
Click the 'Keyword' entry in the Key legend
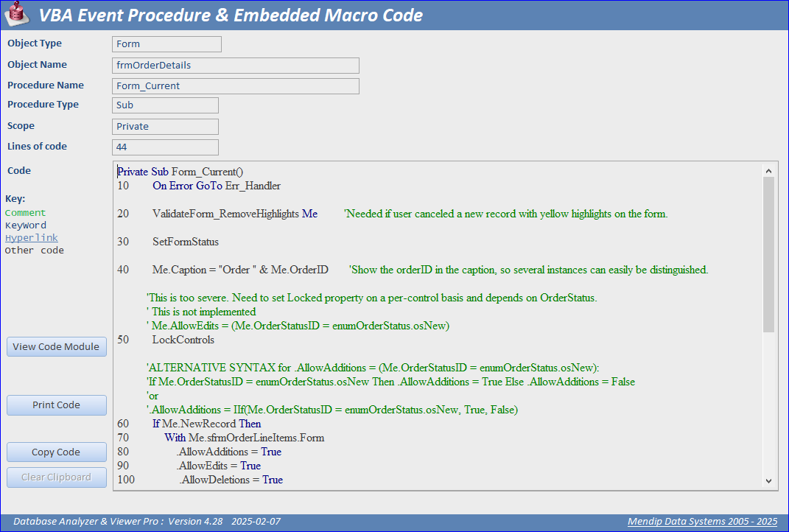pos(26,225)
